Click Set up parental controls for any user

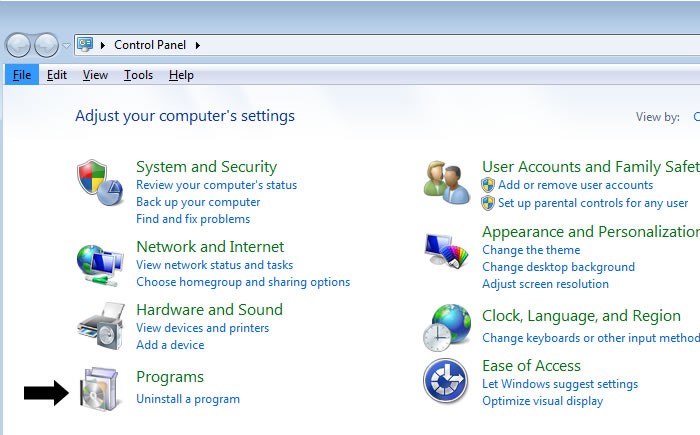tap(593, 203)
